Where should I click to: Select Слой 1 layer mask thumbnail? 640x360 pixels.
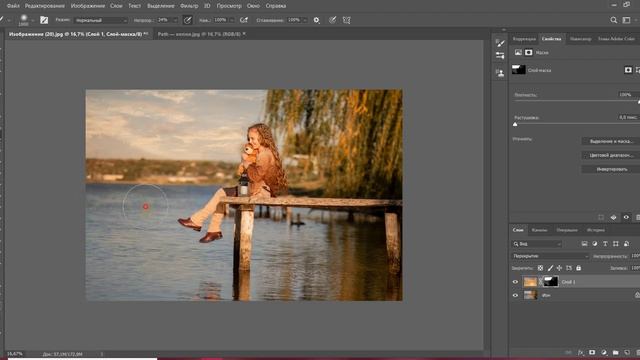pyautogui.click(x=551, y=282)
